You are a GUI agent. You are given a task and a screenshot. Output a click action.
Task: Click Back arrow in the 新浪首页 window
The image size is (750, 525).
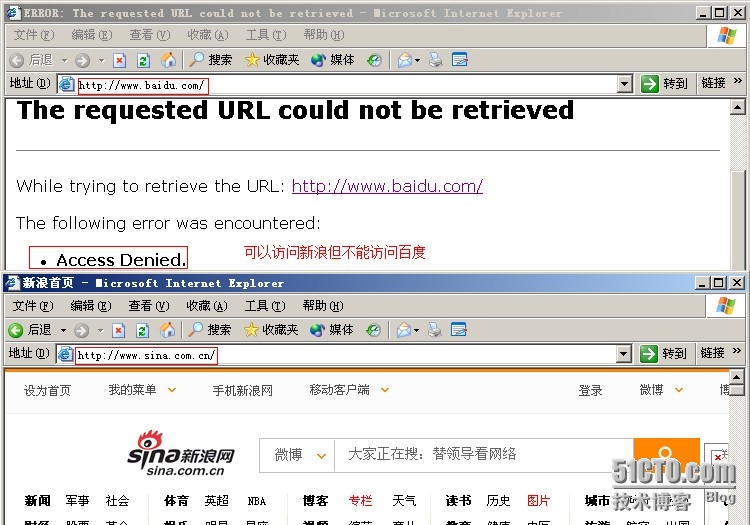[16, 330]
